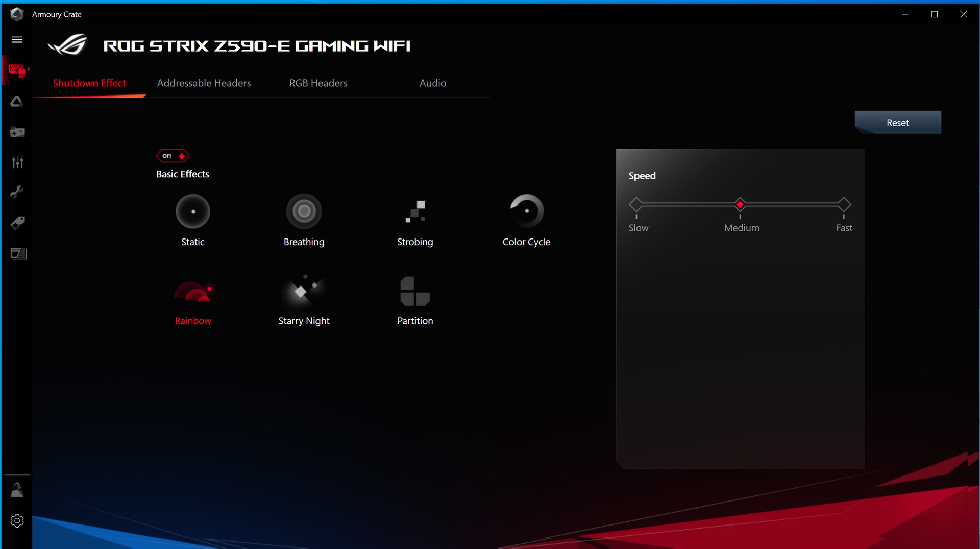Viewport: 980px width, 549px height.
Task: Click the Slow speed label
Action: (x=639, y=228)
